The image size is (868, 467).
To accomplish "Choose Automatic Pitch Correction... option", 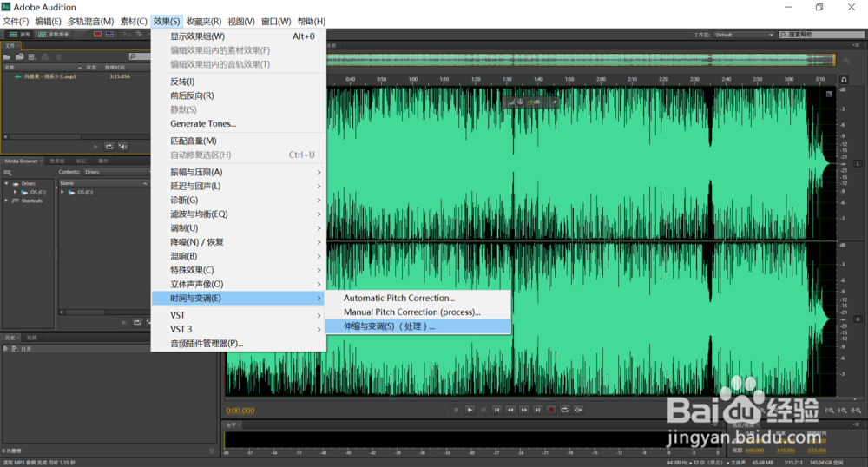I will pos(418,299).
